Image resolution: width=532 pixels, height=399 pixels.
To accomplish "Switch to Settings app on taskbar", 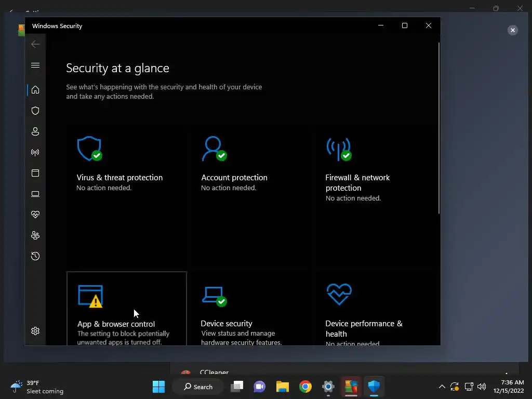I will (x=328, y=387).
